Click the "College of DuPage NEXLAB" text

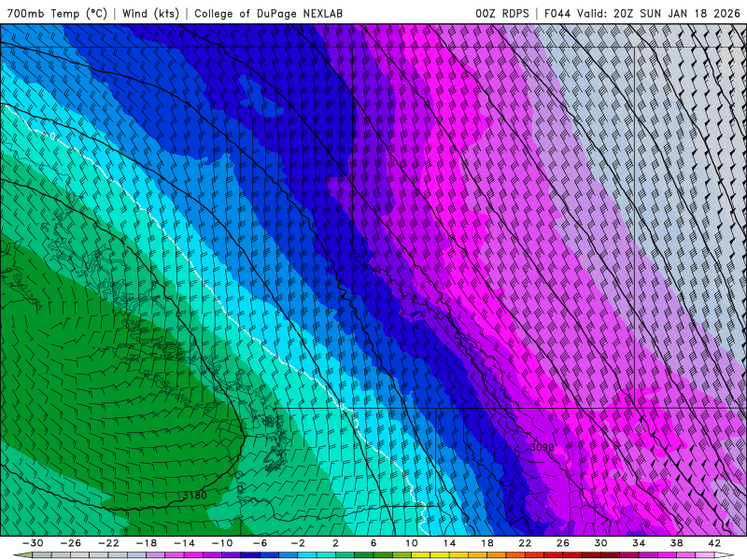pyautogui.click(x=268, y=13)
